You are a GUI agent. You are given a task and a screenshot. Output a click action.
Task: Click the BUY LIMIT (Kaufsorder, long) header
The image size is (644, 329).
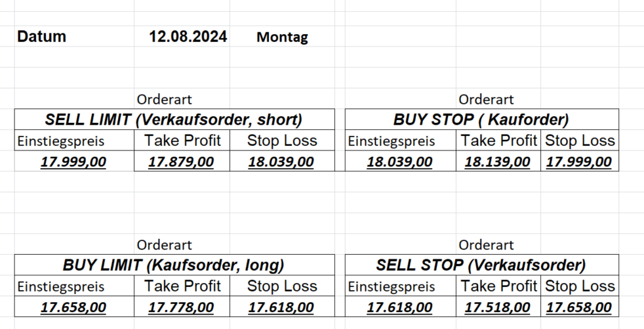[x=174, y=265]
